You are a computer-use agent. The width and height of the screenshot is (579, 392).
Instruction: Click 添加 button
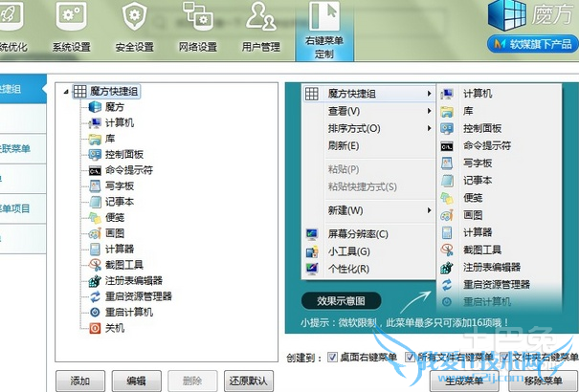tap(80, 381)
